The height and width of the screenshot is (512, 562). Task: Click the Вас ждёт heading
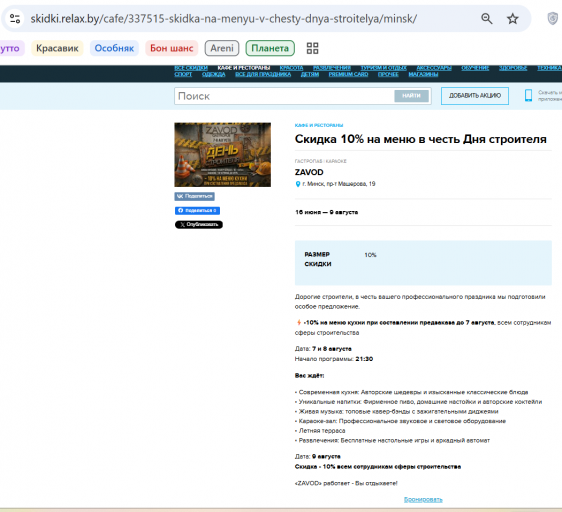(309, 376)
